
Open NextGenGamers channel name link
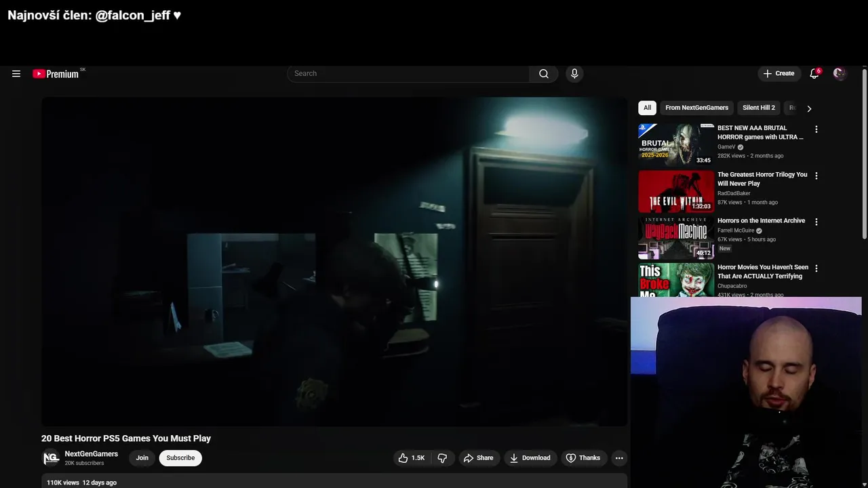point(91,454)
